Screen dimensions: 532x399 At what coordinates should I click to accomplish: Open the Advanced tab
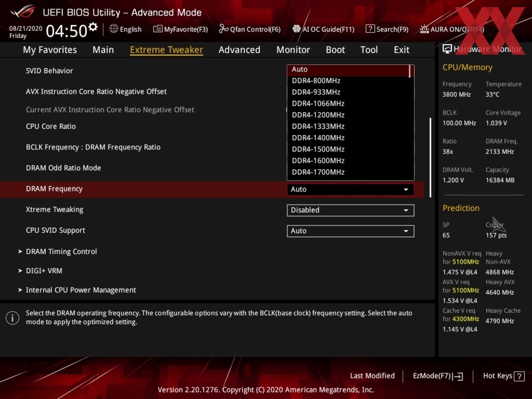pyautogui.click(x=239, y=50)
